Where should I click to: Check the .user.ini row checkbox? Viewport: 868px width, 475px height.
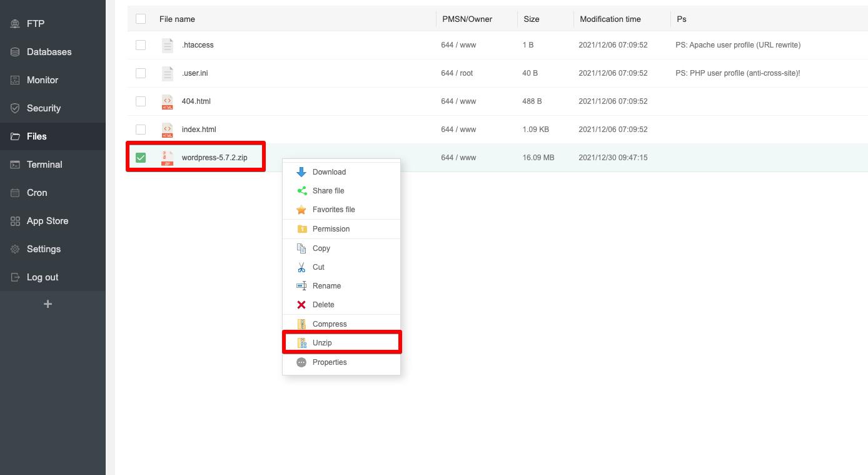tap(141, 73)
